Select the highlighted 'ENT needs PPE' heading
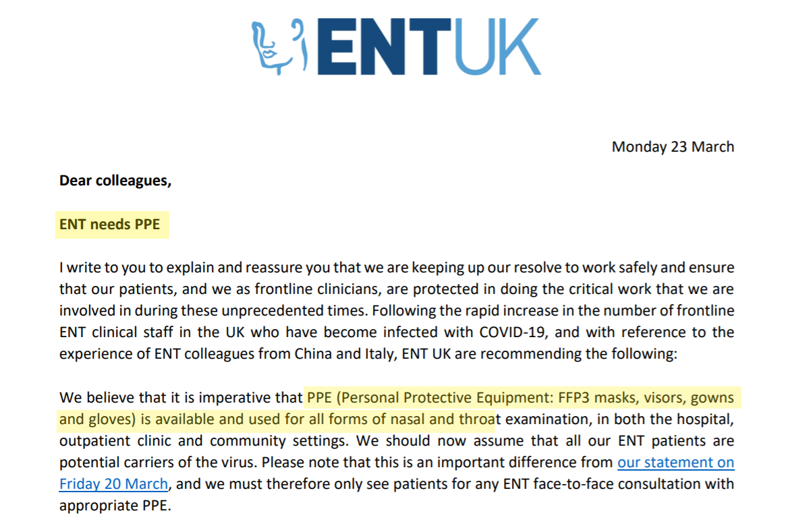 (110, 225)
